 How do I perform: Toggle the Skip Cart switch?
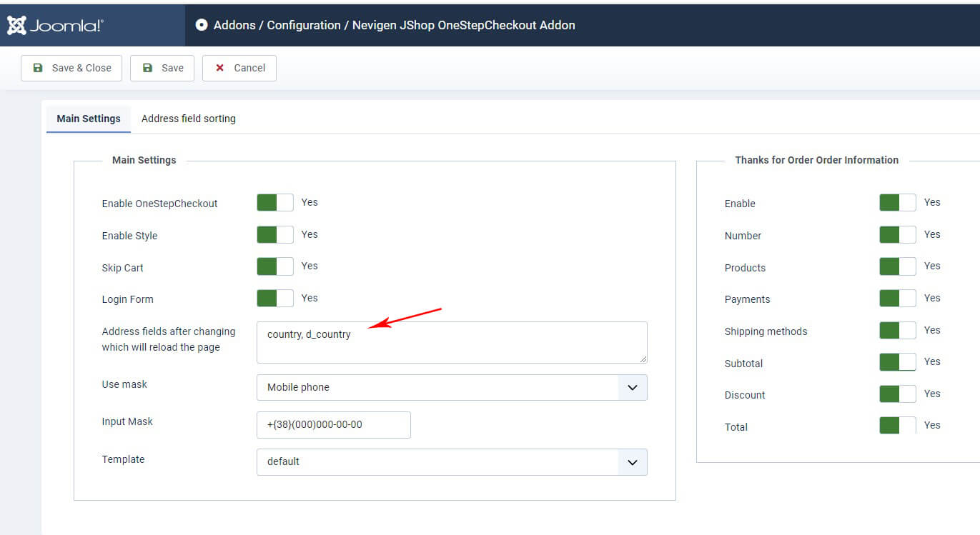coord(275,266)
